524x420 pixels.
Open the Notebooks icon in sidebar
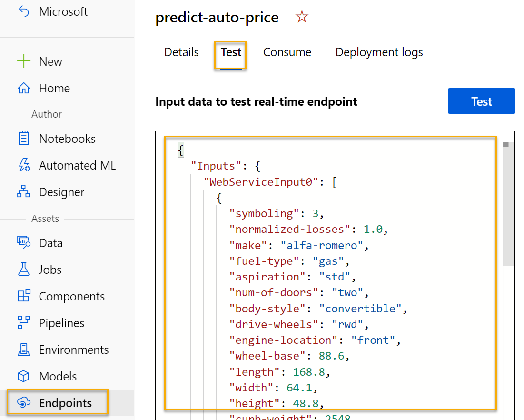click(24, 138)
